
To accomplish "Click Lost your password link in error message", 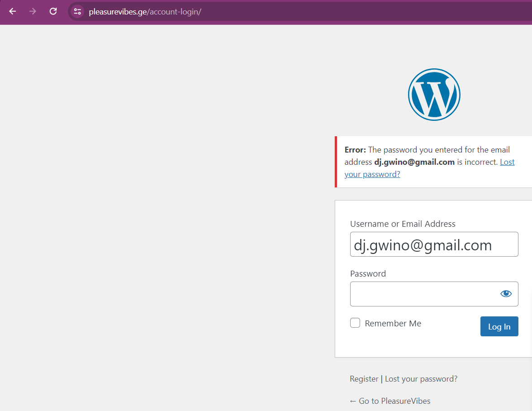I will [372, 174].
